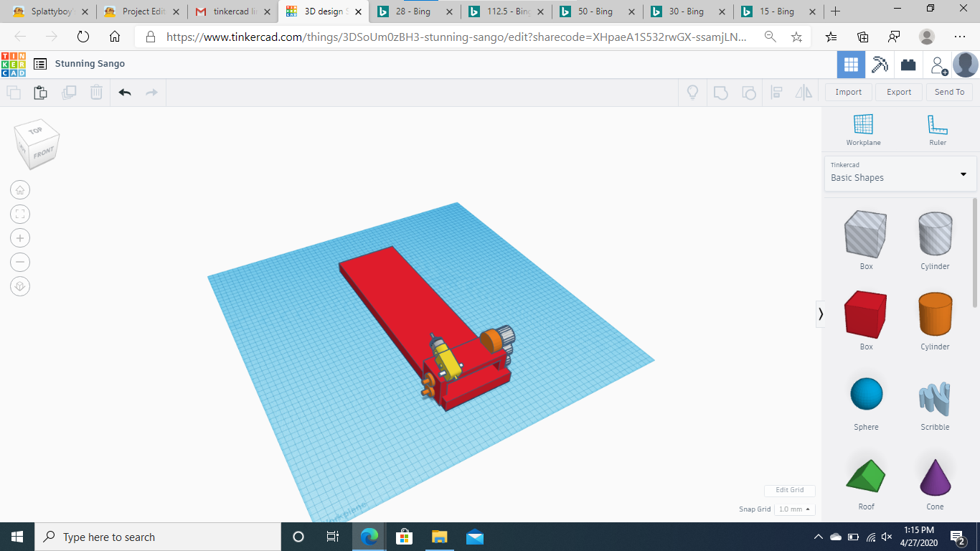Select the Ruler tool
Image resolution: width=980 pixels, height=551 pixels.
pos(938,130)
